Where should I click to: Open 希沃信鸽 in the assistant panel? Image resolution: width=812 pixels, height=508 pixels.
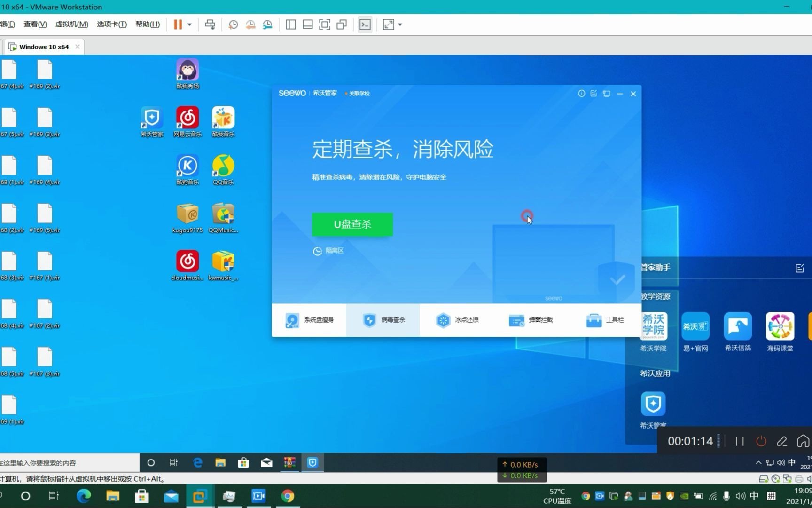click(x=738, y=332)
